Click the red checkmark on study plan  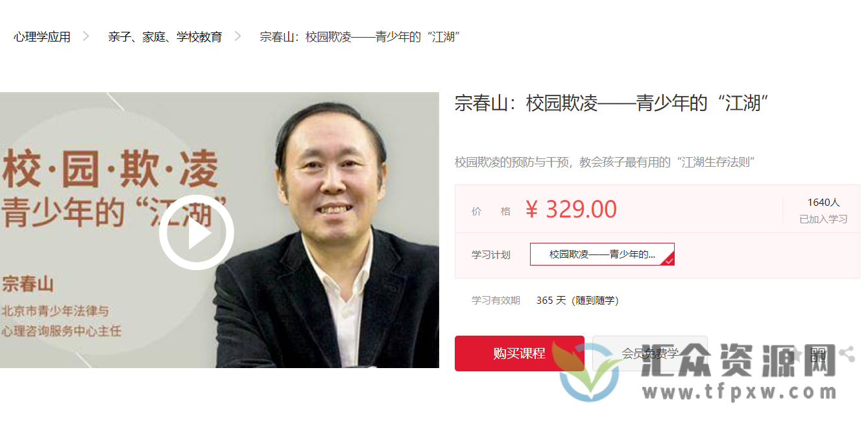point(669,260)
